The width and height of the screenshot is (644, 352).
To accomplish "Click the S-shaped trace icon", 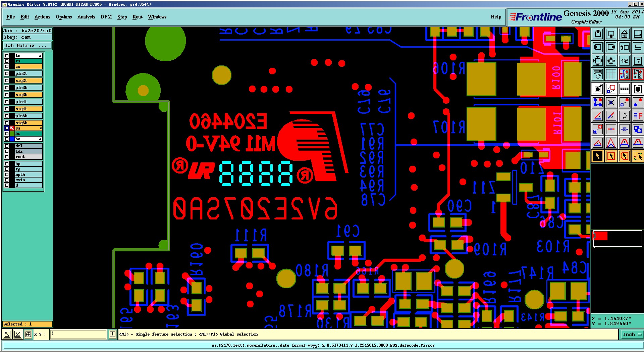I will [x=638, y=47].
